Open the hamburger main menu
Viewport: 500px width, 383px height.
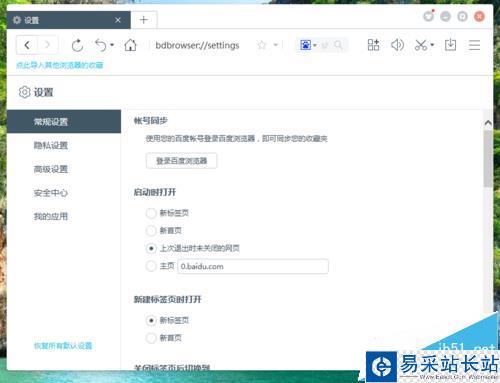pos(474,45)
